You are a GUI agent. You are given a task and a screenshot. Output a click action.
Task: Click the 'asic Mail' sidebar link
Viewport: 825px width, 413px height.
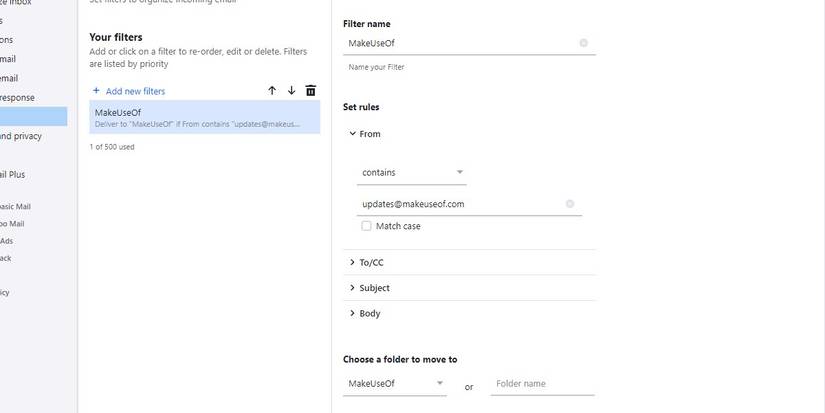pyautogui.click(x=15, y=206)
